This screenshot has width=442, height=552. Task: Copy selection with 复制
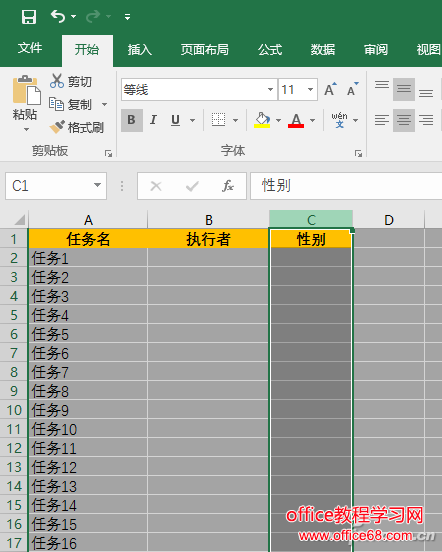click(71, 104)
